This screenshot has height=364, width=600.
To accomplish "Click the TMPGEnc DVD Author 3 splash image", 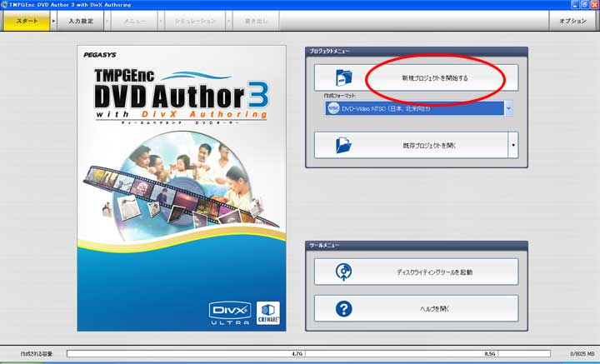I will 182,188.
